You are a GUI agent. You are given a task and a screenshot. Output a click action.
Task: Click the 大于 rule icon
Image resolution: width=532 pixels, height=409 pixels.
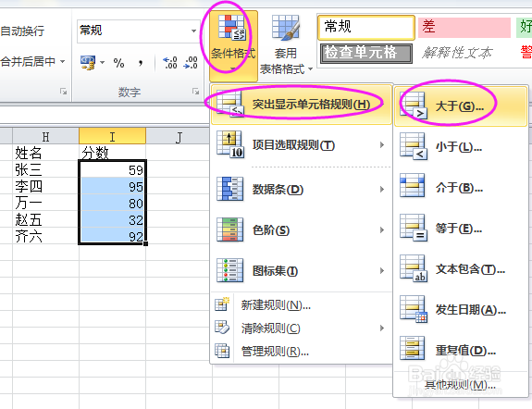click(x=414, y=105)
